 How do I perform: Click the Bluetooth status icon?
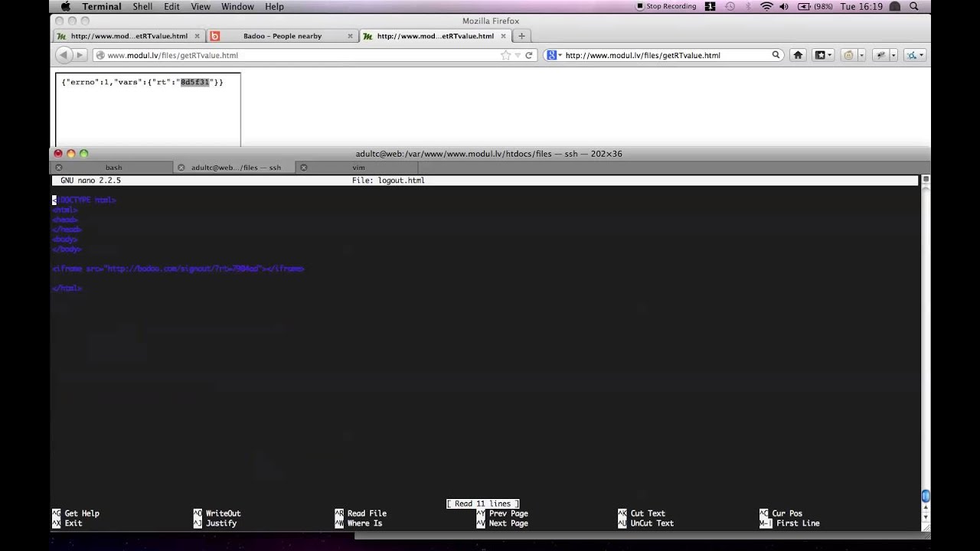pos(748,6)
